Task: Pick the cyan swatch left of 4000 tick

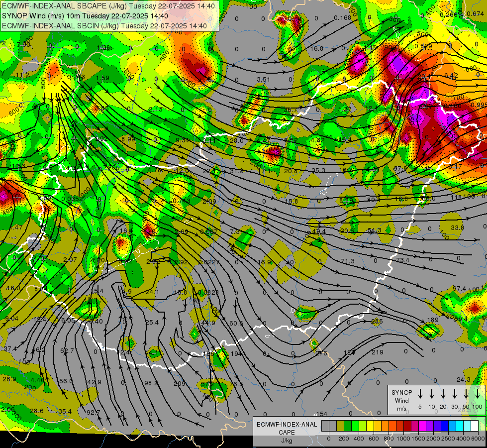Action: (x=460, y=426)
